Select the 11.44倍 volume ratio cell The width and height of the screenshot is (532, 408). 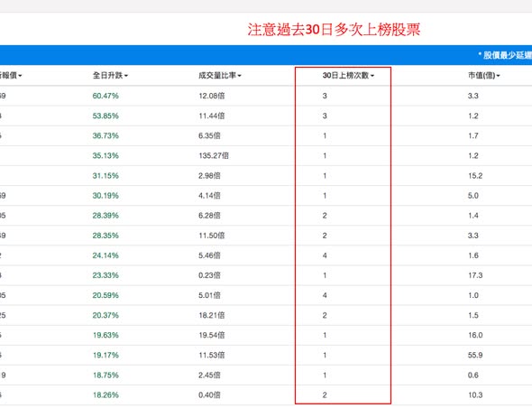(212, 116)
